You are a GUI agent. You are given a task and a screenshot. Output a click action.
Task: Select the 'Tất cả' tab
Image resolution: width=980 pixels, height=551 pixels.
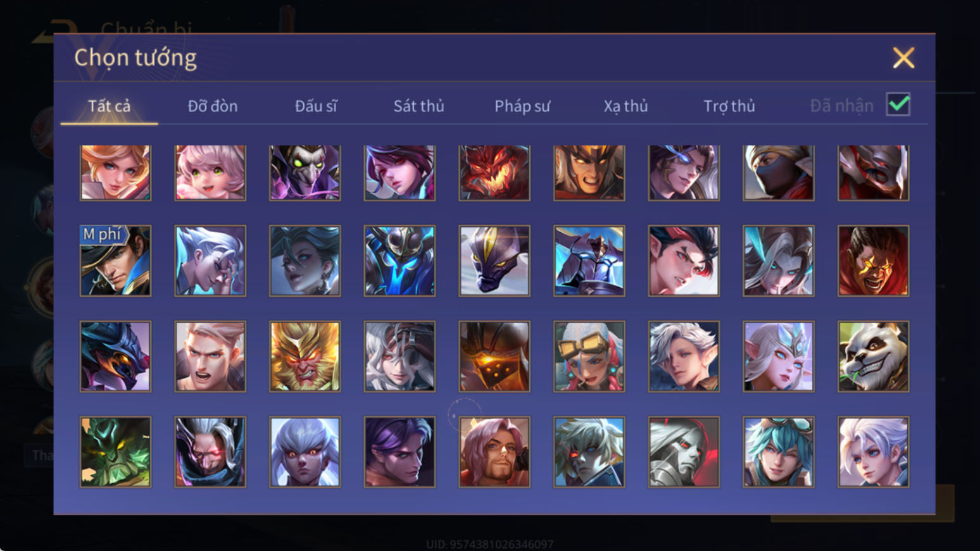tap(109, 106)
